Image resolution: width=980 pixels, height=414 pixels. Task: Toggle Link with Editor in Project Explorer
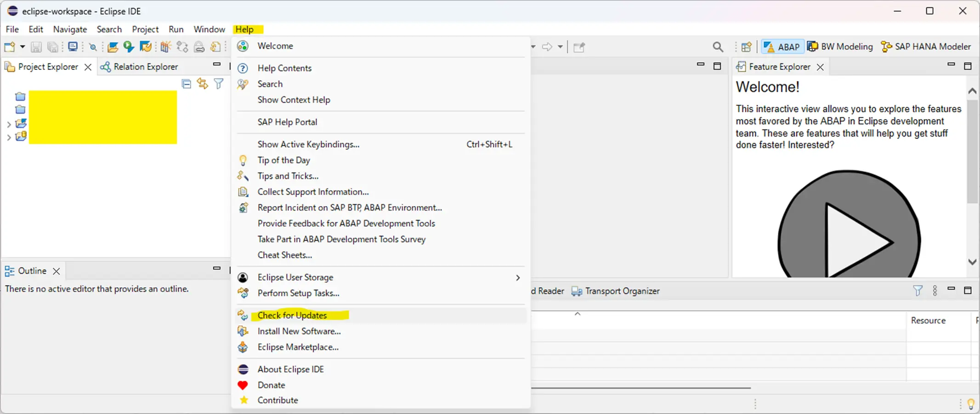coord(202,84)
